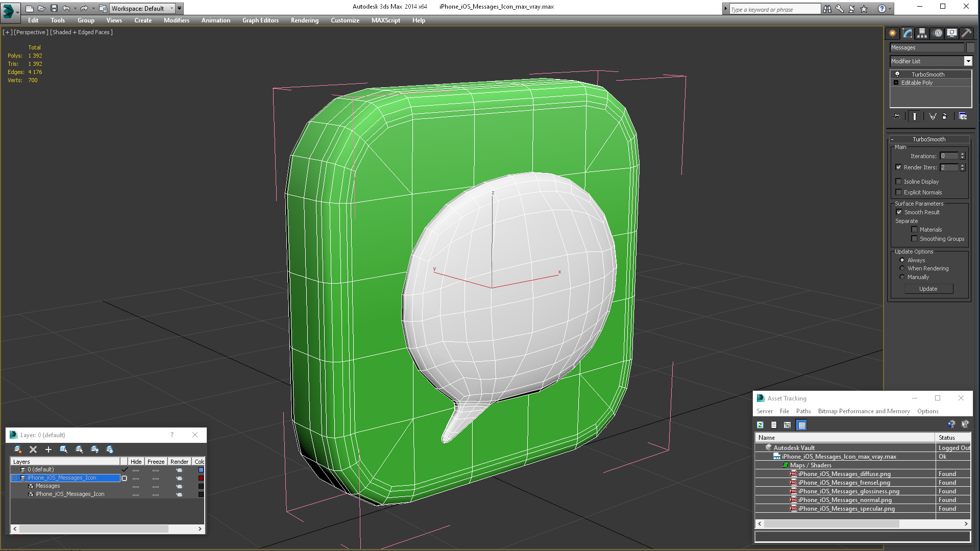
Task: Click Delete layer X icon
Action: point(33,449)
